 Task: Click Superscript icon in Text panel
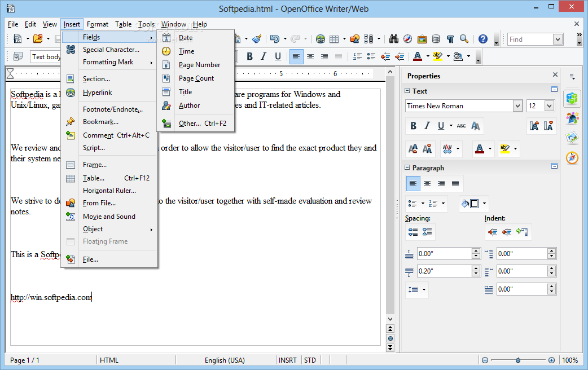tap(413, 149)
